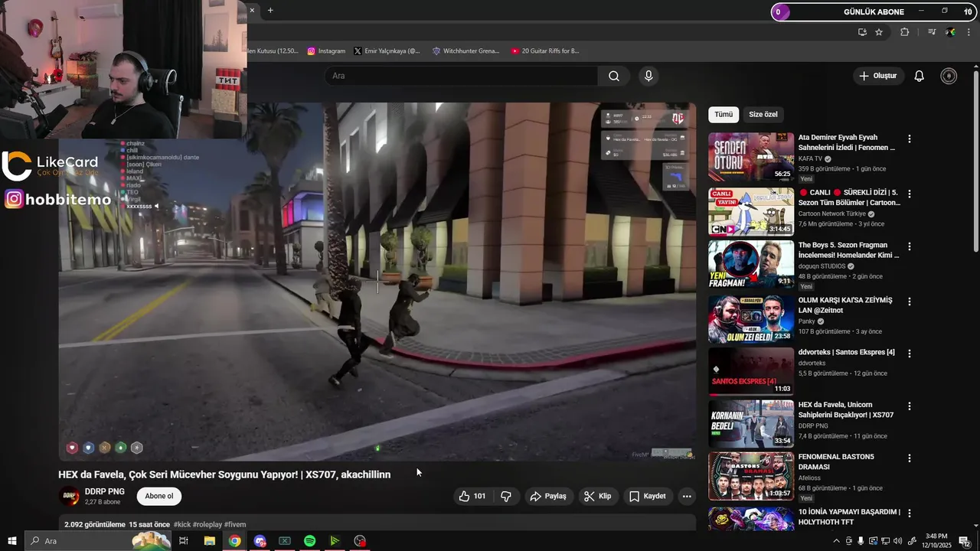The width and height of the screenshot is (980, 551).
Task: Open options for CANLI SÜREKLİ DİZİ video
Action: (x=910, y=194)
